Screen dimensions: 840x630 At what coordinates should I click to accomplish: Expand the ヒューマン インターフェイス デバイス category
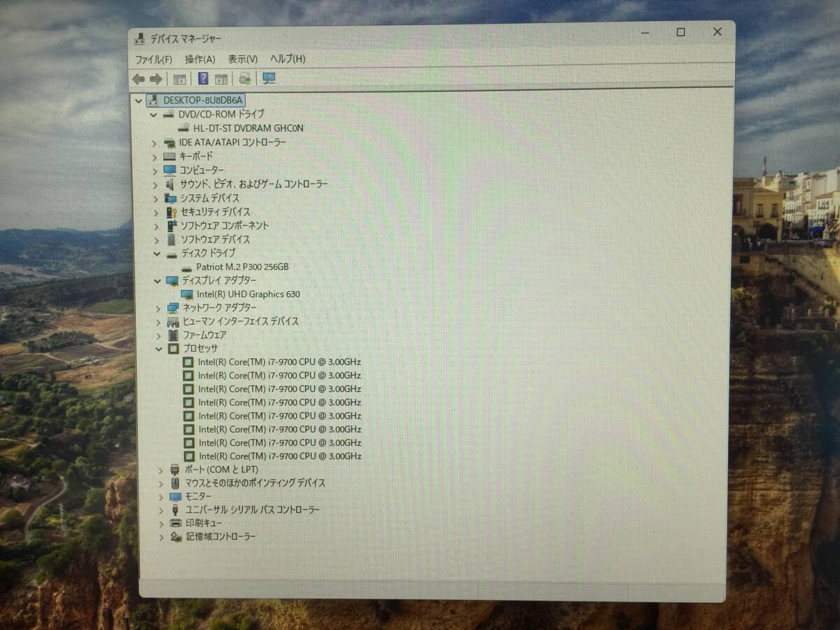(x=157, y=322)
